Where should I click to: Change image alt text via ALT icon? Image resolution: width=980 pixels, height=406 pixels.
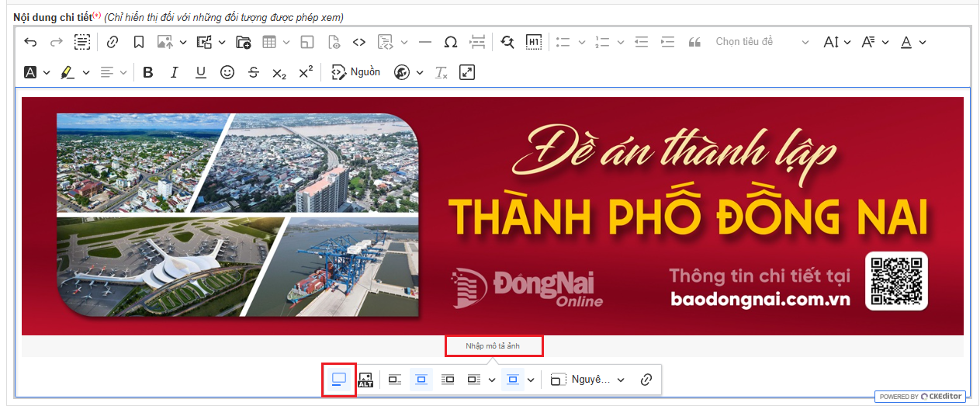click(x=365, y=380)
